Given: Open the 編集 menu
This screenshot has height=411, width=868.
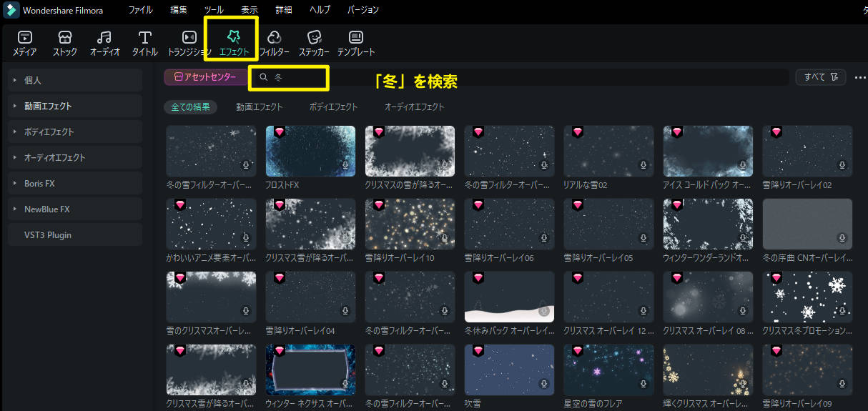Looking at the screenshot, I should coord(179,10).
